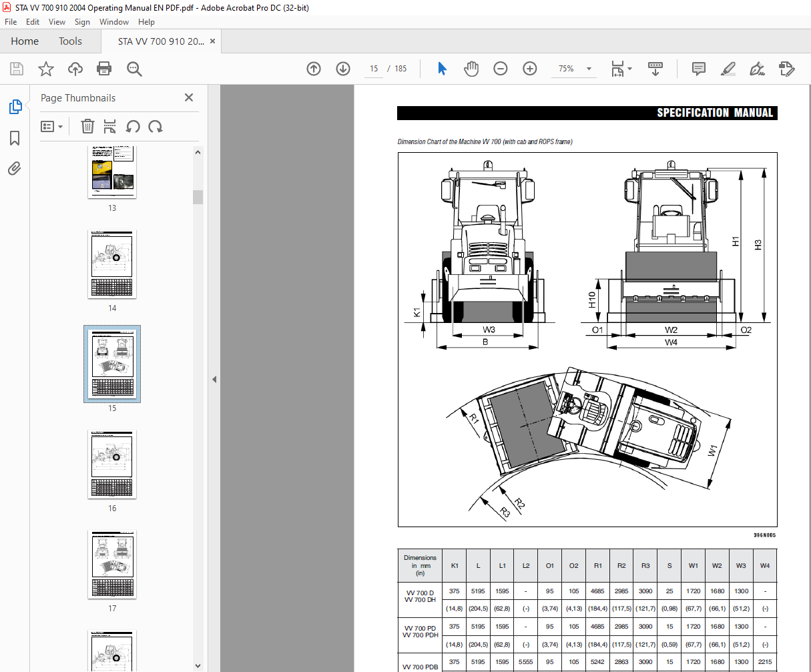
Task: Go to next page arrow
Action: tap(343, 69)
